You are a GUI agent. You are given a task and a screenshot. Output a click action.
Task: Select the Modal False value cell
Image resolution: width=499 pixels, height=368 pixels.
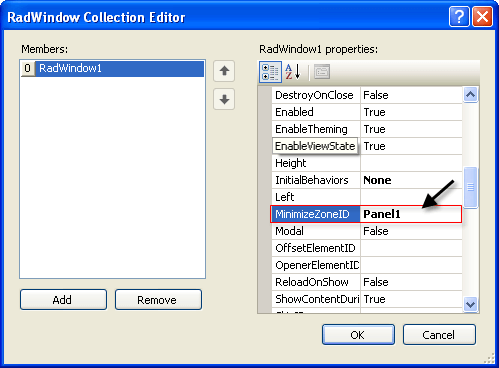click(411, 231)
